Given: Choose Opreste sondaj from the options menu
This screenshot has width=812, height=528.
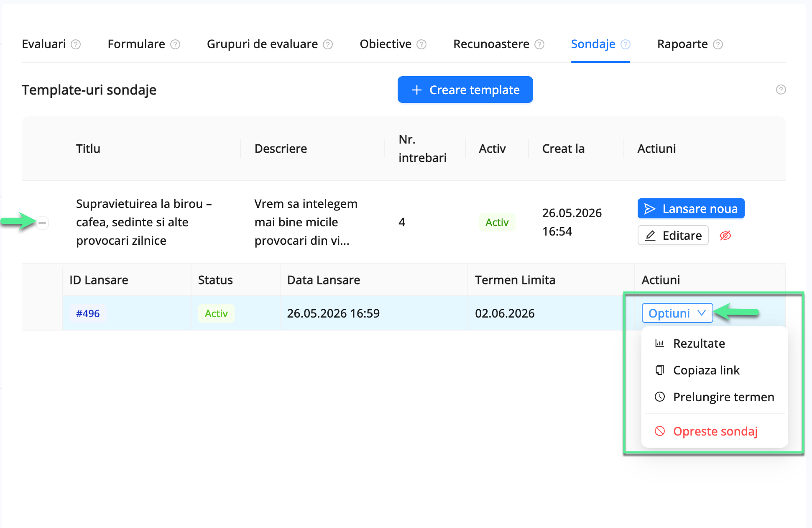Looking at the screenshot, I should [714, 431].
